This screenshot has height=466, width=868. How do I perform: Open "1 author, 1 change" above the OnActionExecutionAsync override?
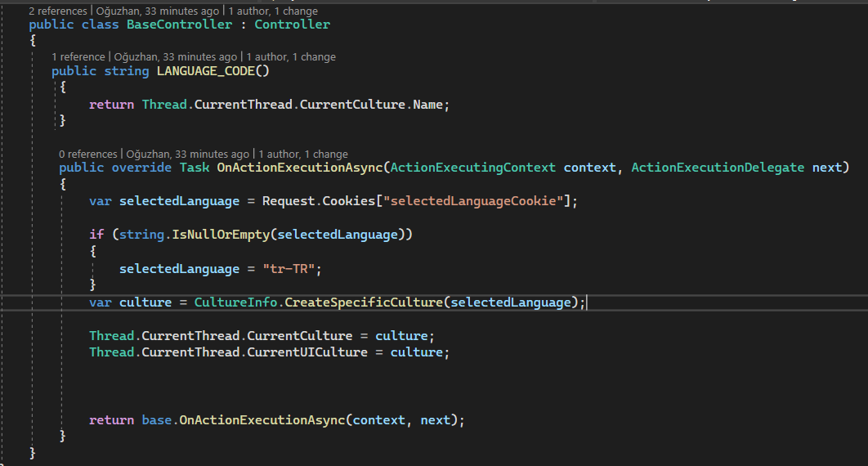click(x=302, y=155)
